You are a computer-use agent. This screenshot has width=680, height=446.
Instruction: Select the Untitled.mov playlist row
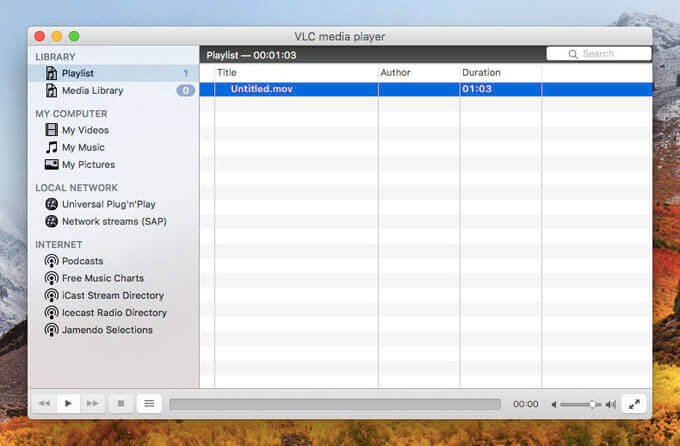click(426, 89)
